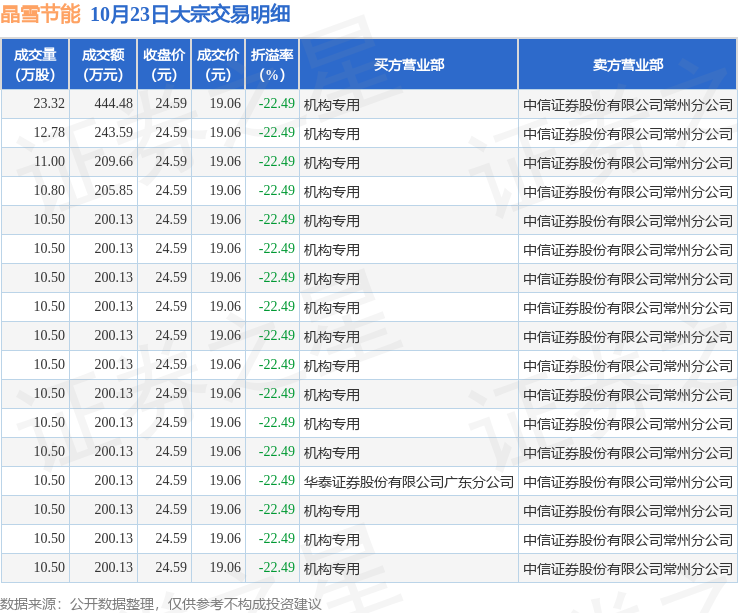Click the 卖方营业部 column header

(627, 64)
